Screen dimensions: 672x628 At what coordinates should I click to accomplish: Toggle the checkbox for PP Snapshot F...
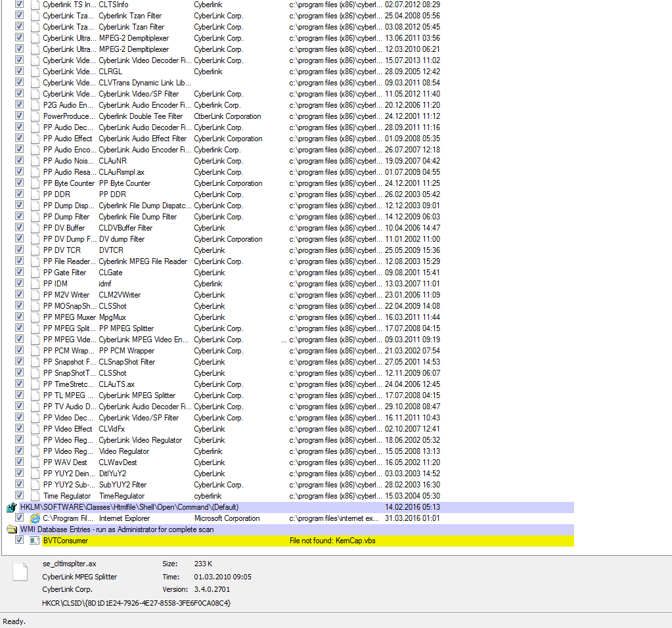(19, 361)
